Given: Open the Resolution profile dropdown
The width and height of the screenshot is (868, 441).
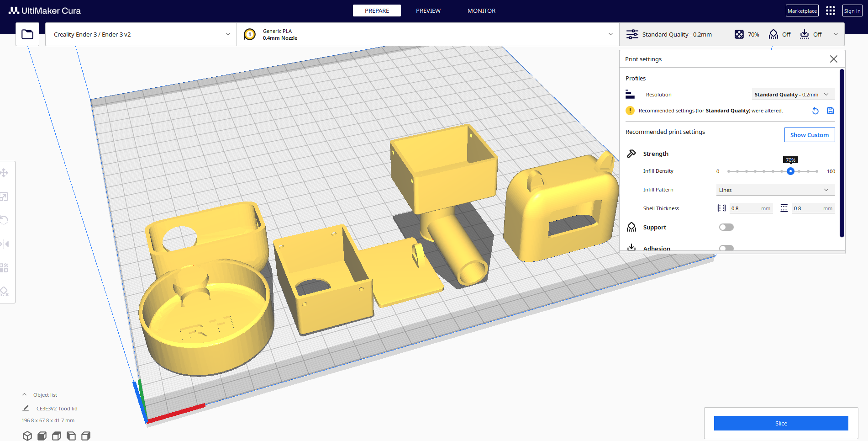Looking at the screenshot, I should [793, 95].
